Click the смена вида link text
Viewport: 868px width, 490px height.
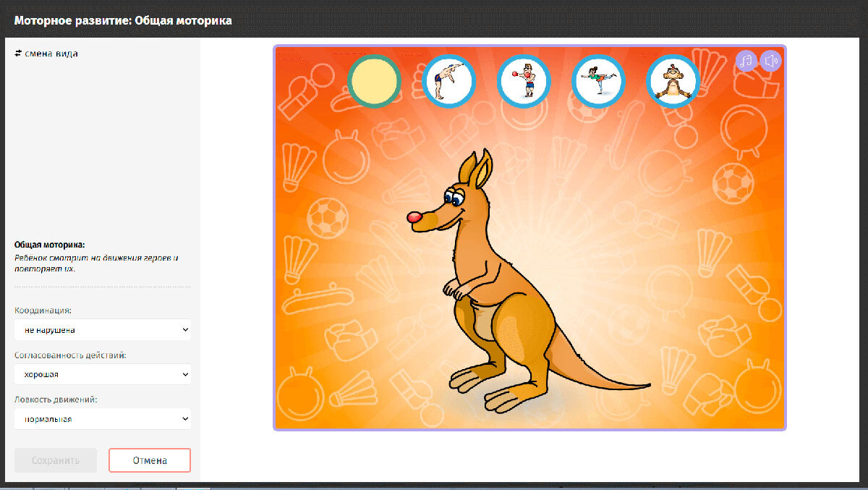(51, 54)
